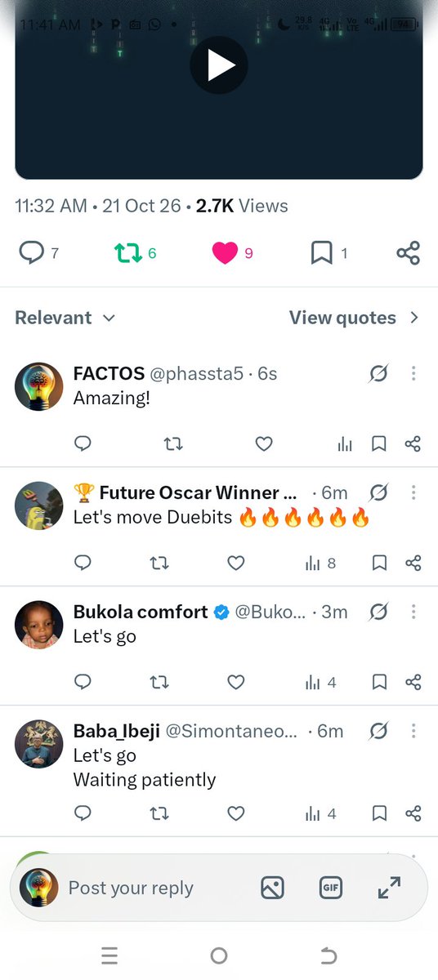Share the main post
The height and width of the screenshot is (980, 438).
408,253
